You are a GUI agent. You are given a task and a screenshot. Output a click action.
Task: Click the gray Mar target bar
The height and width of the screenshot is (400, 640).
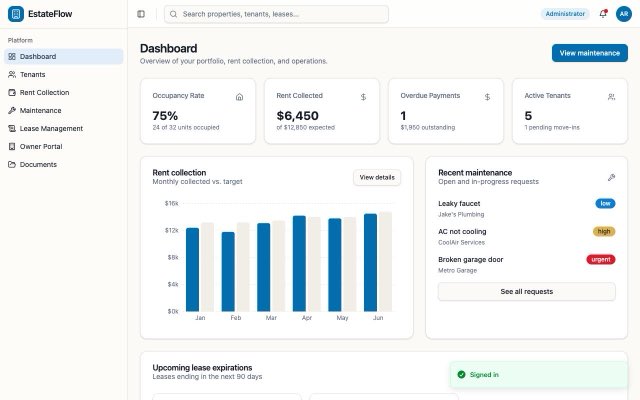[x=279, y=266]
